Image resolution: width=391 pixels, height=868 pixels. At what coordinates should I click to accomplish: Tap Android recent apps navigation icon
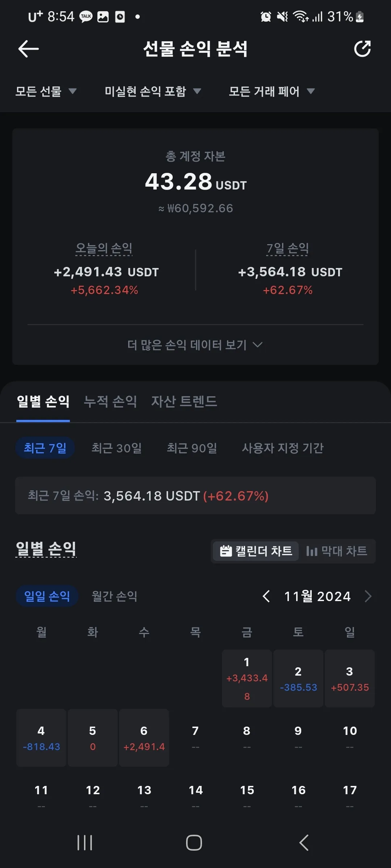(85, 843)
